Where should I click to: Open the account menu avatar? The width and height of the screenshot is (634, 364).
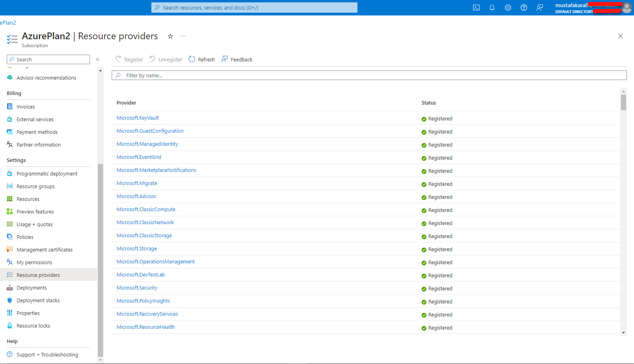tap(626, 8)
